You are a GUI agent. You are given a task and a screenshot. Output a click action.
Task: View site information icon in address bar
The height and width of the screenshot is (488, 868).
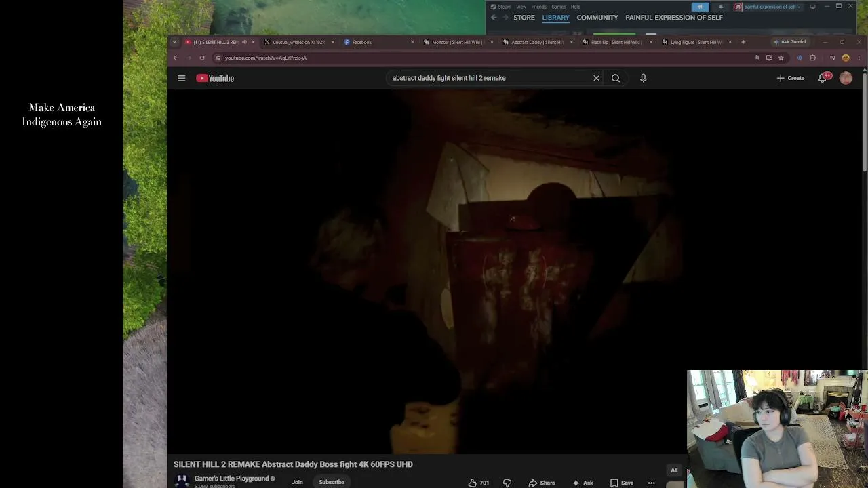[218, 58]
